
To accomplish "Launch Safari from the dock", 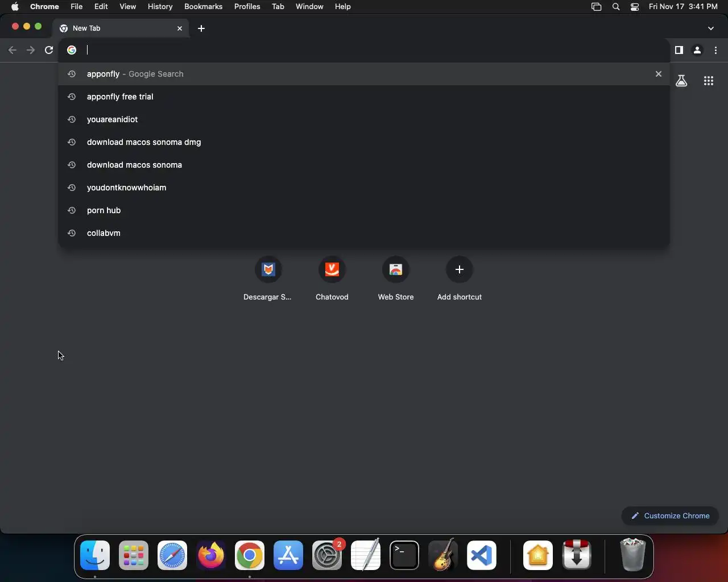I will click(x=172, y=555).
